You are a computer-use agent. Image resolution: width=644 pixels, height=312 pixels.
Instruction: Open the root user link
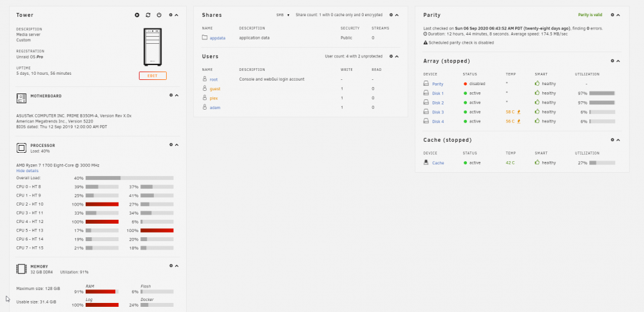click(x=214, y=79)
